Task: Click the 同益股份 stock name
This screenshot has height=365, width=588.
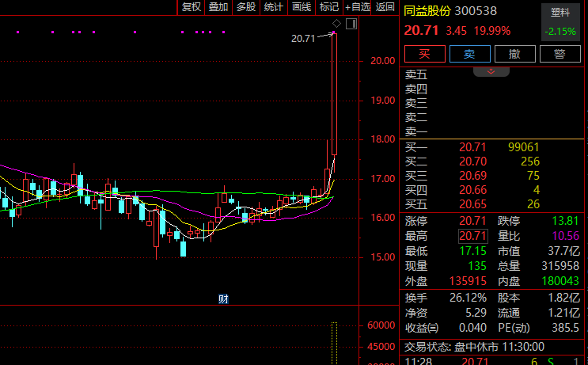Action: (427, 11)
